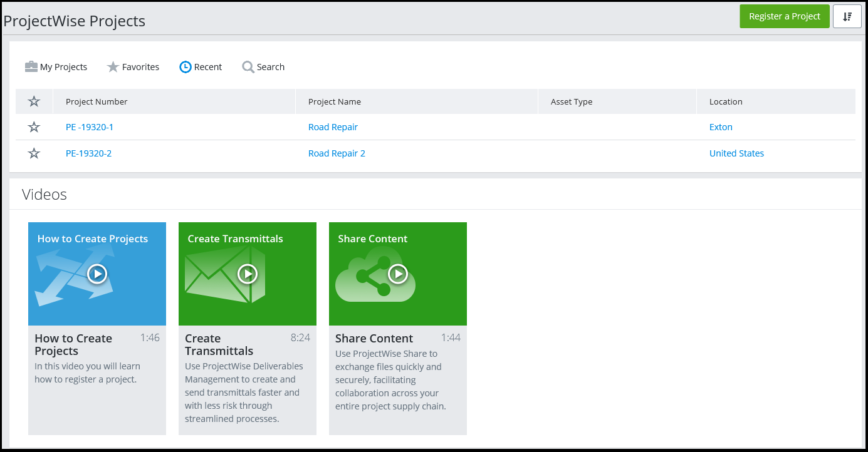This screenshot has height=452, width=868.
Task: Show the Recent projects tab
Action: pyautogui.click(x=201, y=67)
